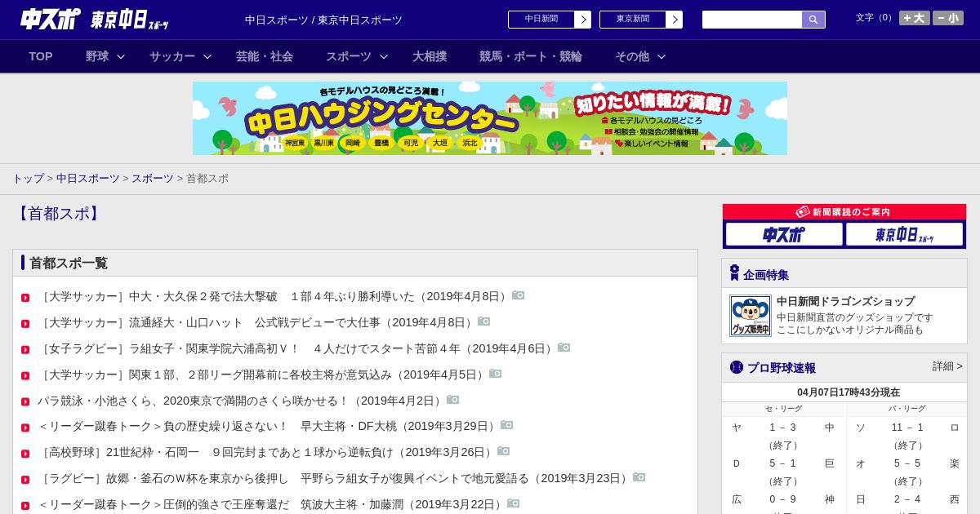Screen dimensions: 980x514
Task: Click the search magnifier icon
Action: tap(813, 20)
